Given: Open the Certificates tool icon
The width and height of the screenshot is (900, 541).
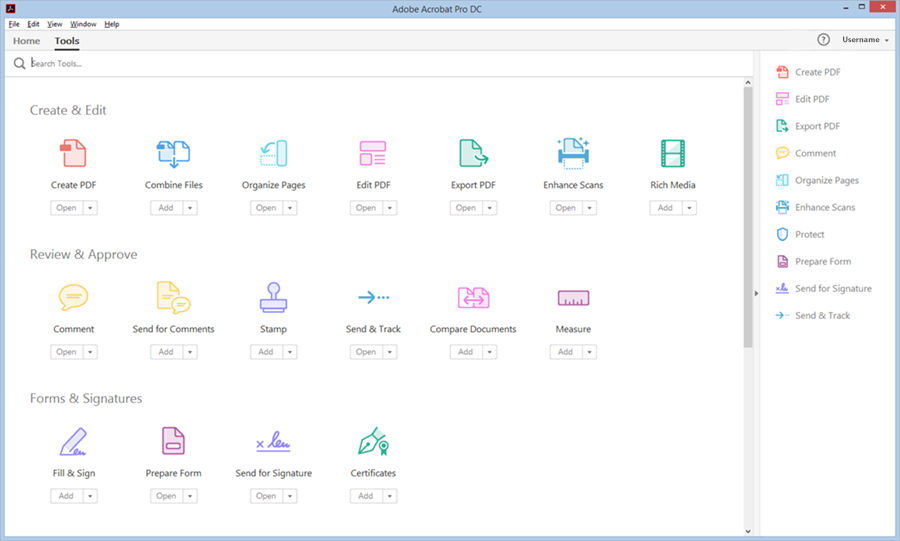Looking at the screenshot, I should point(373,441).
